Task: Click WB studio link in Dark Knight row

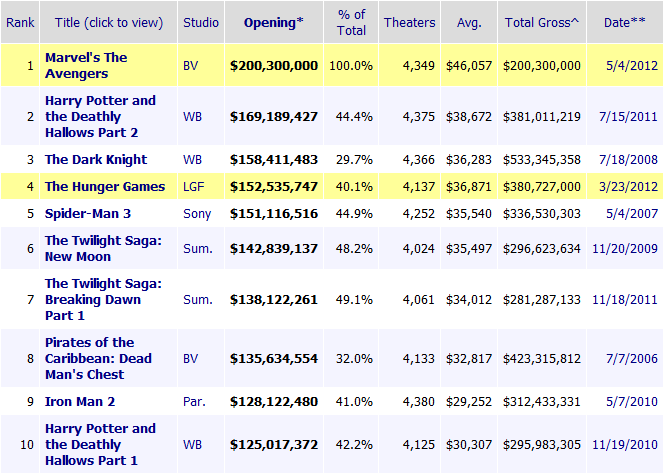Action: [192, 160]
